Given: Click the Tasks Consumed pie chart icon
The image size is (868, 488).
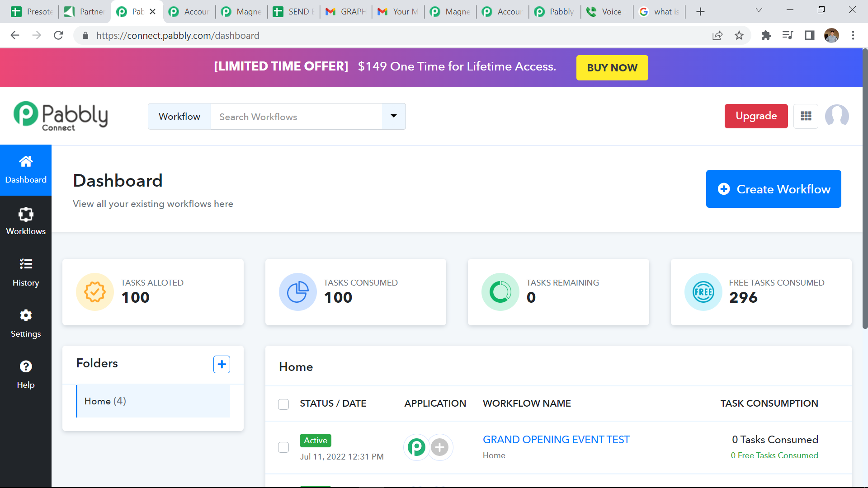Looking at the screenshot, I should tap(297, 292).
